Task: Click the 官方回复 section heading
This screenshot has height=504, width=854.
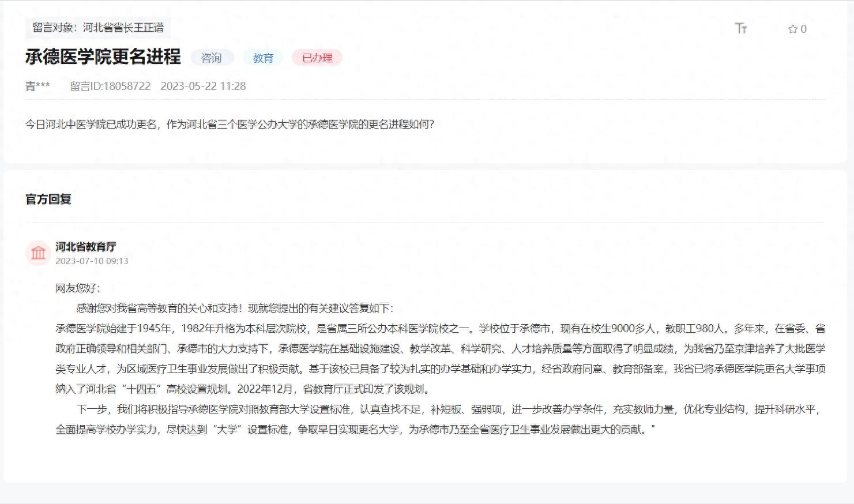Action: [48, 199]
